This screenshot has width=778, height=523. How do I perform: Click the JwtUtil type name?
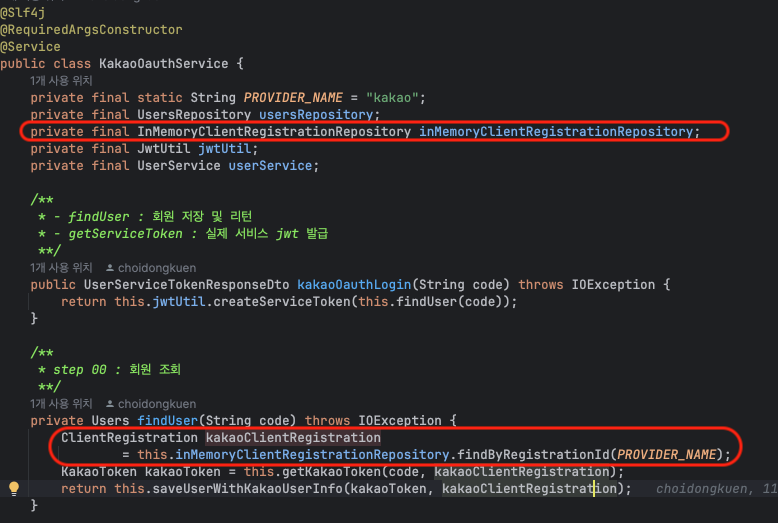(x=164, y=149)
